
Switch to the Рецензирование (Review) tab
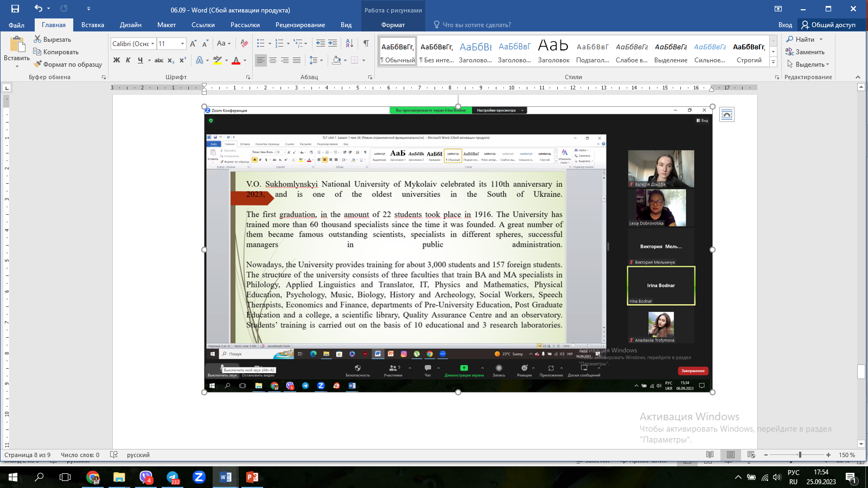click(300, 25)
